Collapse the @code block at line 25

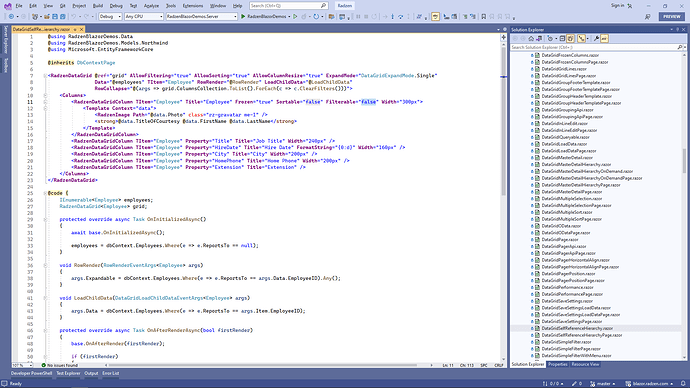[45, 193]
